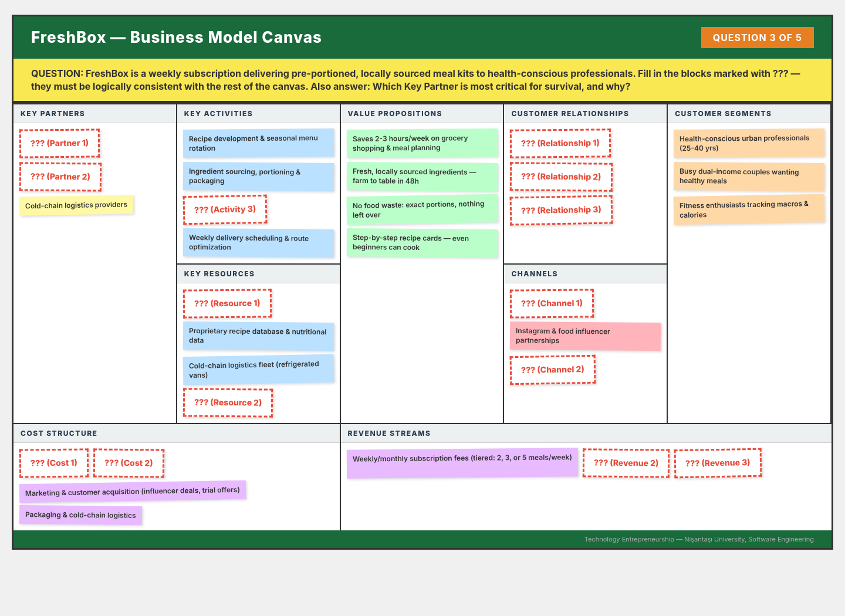Viewport: 845px width, 616px height.
Task: Select the "??? (Cost 1)" placeholder box
Action: 54,463
